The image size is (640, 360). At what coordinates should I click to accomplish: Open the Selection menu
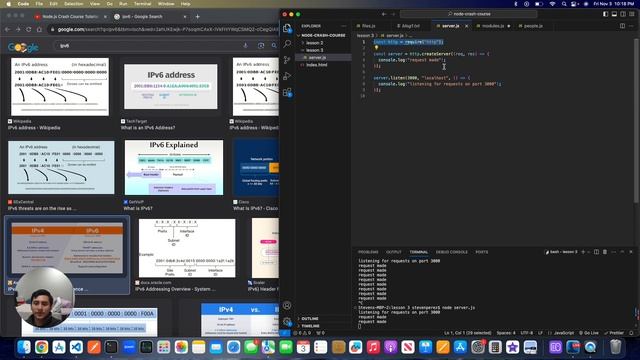point(73,4)
